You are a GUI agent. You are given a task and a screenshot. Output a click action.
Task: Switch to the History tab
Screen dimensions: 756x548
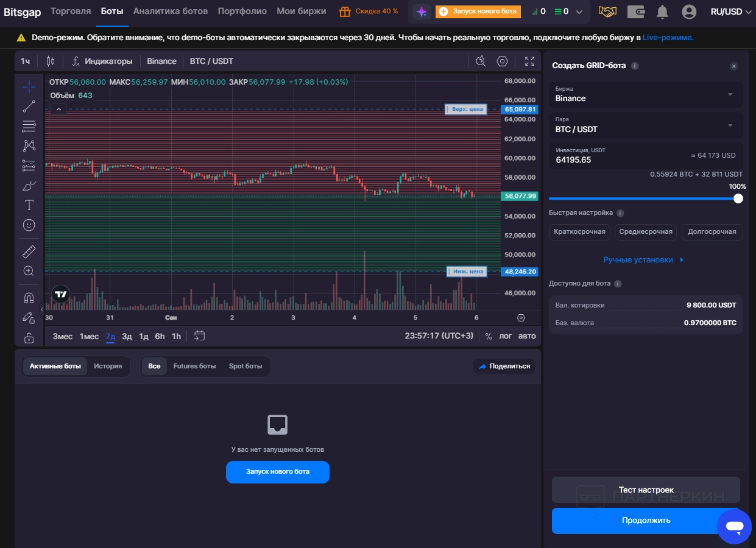click(108, 367)
